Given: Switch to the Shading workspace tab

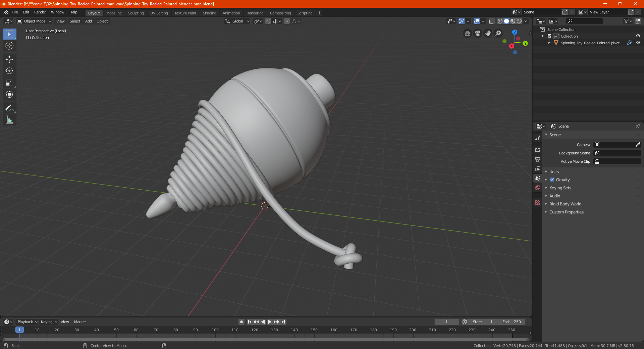Looking at the screenshot, I should point(209,13).
